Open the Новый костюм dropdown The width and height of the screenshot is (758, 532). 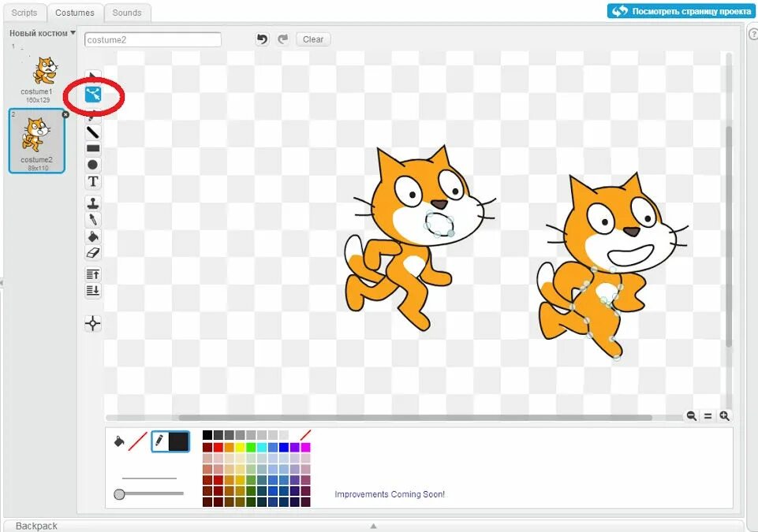pos(43,33)
